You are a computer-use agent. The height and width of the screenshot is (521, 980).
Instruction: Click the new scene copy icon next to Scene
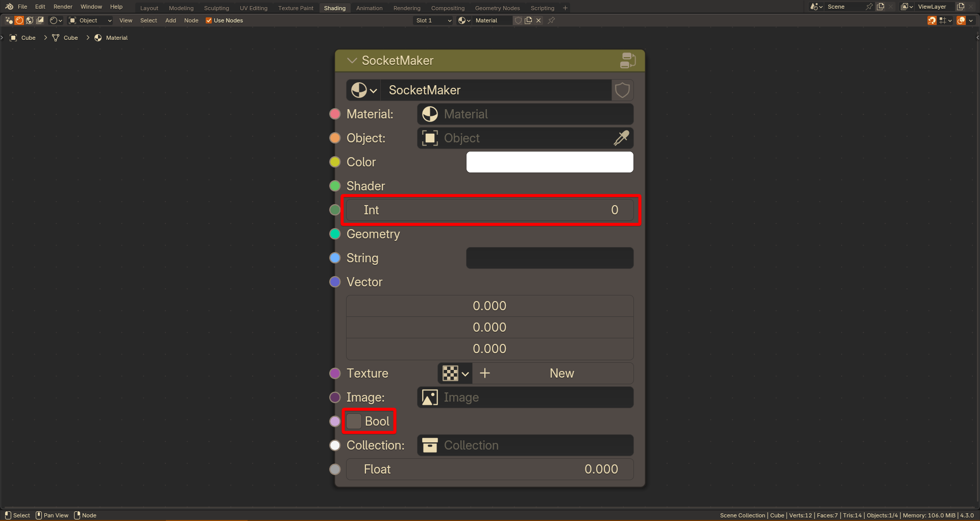point(880,7)
